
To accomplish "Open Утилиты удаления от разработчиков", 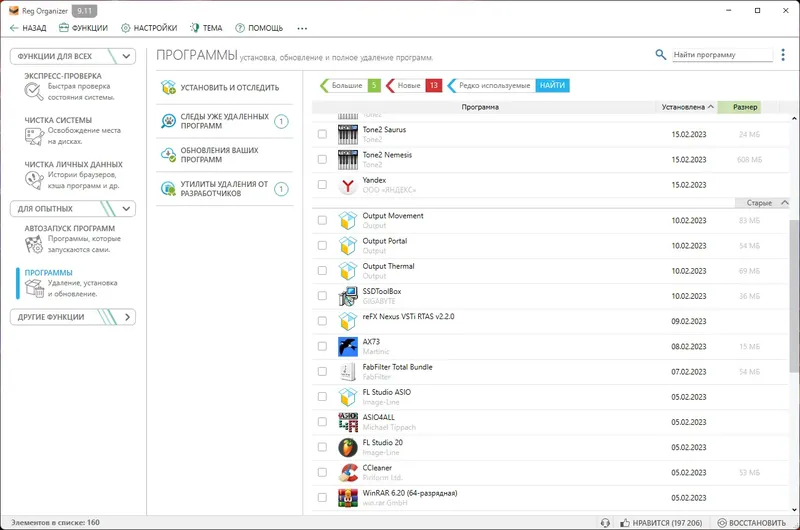I will [224, 189].
